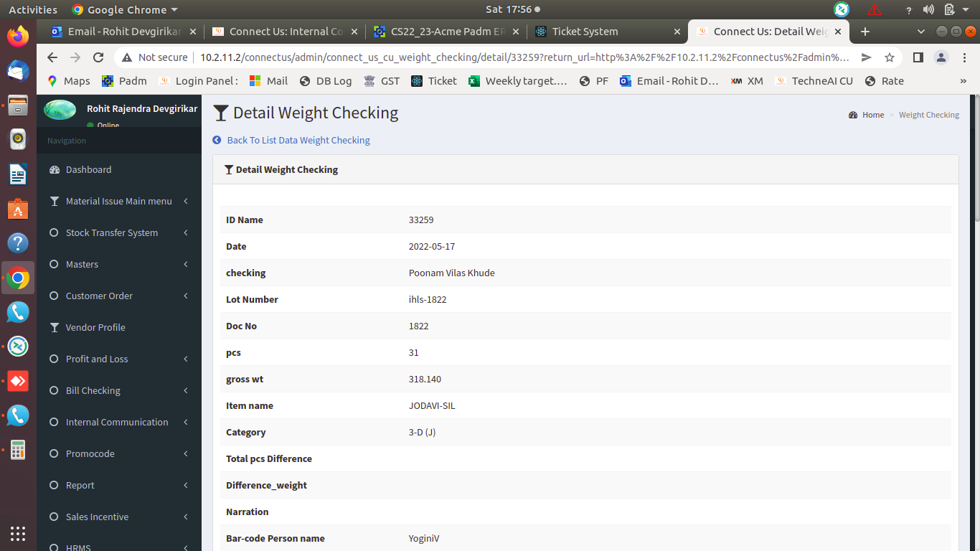
Task: Open Files manager in dock
Action: tap(18, 105)
